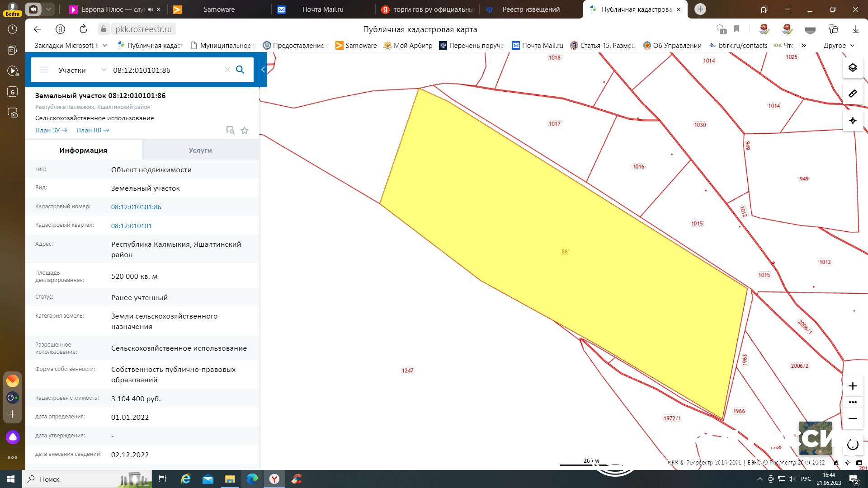The height and width of the screenshot is (488, 868).
Task: Zoom in on map with plus button
Action: (853, 386)
